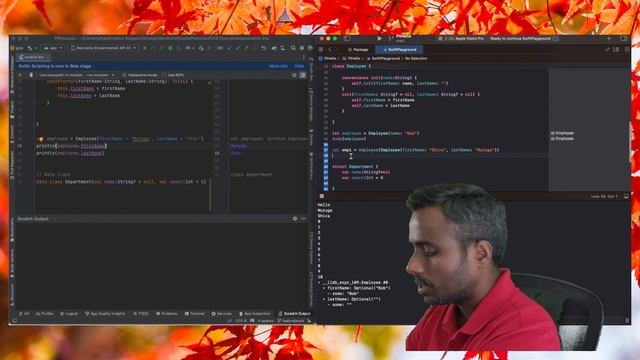Stop playground execution square in debug bar

(322, 196)
